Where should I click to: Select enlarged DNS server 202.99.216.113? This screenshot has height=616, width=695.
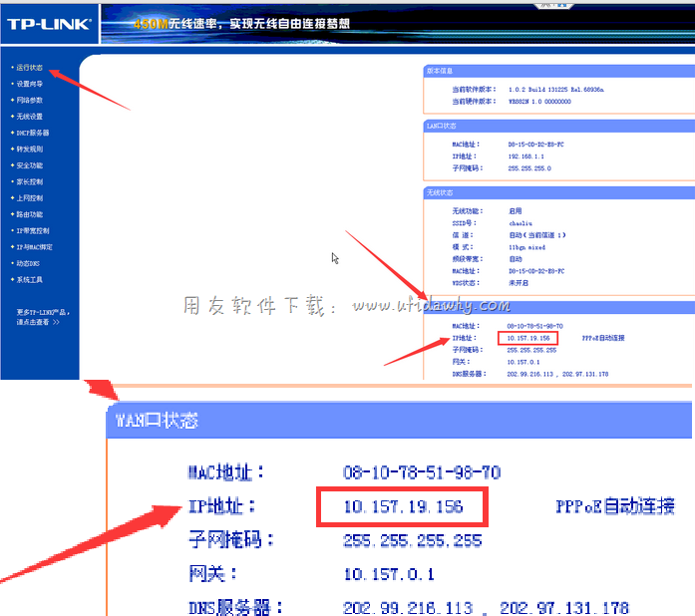408,608
